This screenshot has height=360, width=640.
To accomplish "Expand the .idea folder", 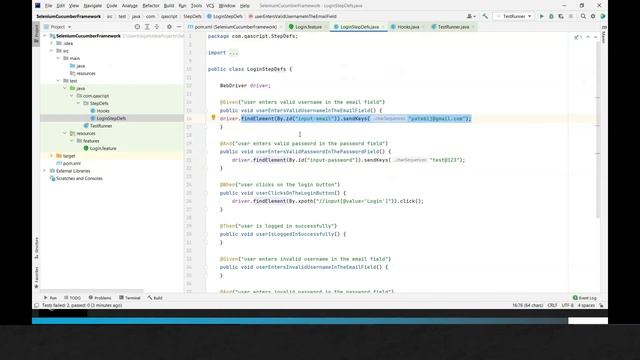I will (51, 43).
